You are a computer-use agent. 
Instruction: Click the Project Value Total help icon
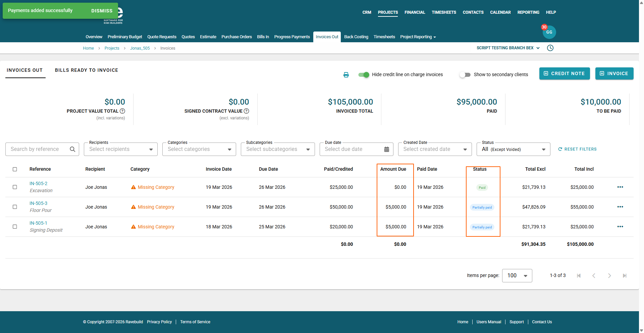(x=122, y=111)
